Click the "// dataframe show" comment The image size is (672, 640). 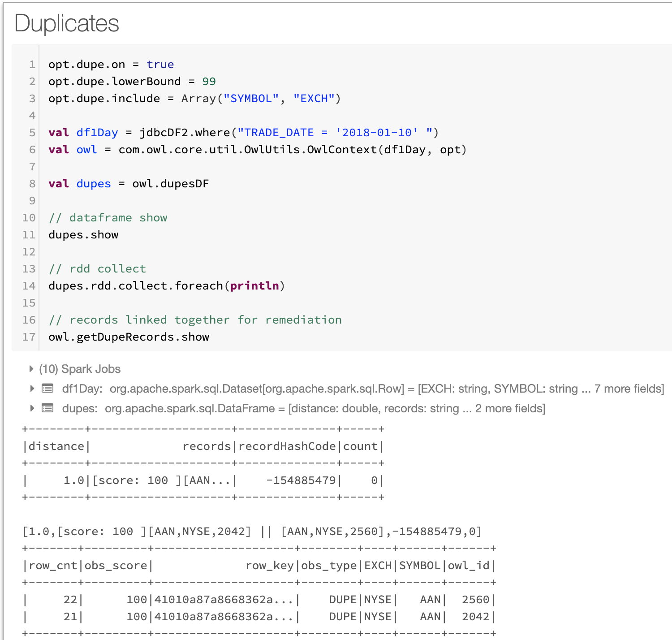coord(108,218)
